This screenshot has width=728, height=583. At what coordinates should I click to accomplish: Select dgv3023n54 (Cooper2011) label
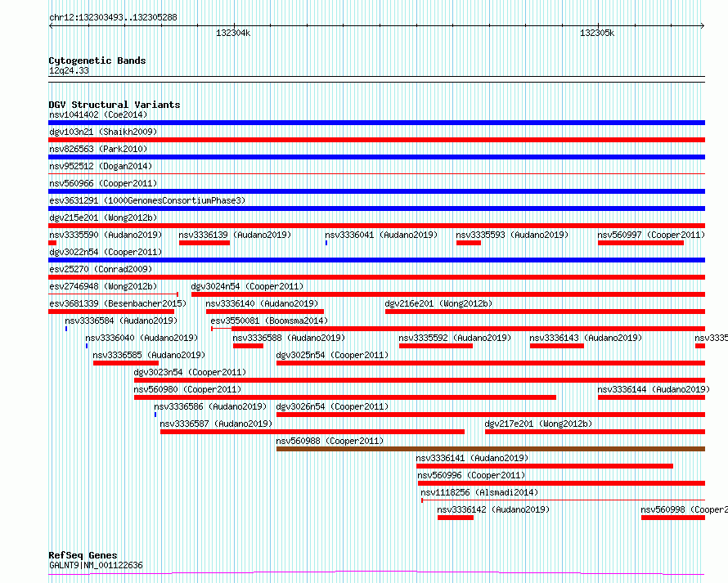tap(190, 372)
